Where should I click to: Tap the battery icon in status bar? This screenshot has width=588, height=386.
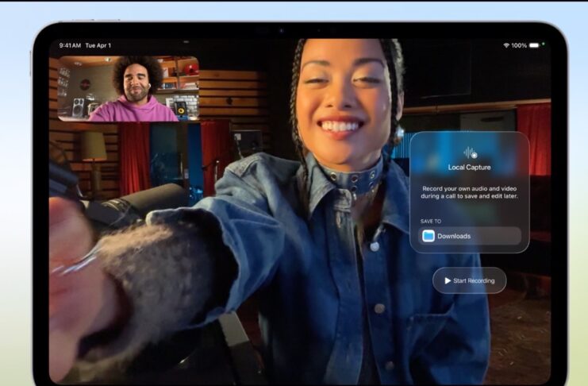(x=535, y=45)
